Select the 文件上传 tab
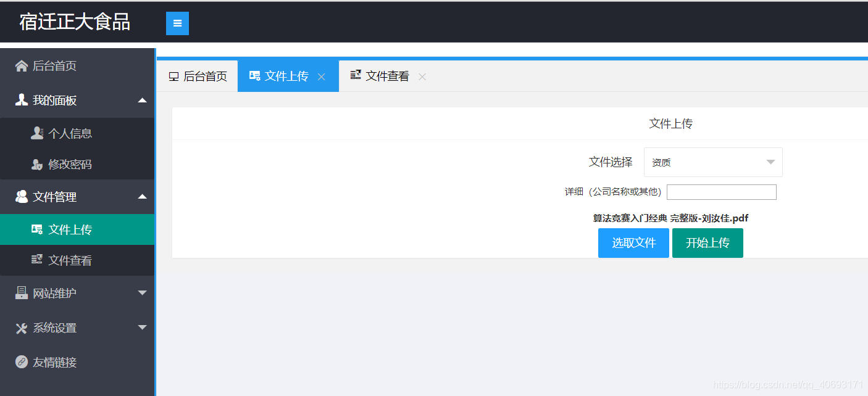This screenshot has width=868, height=396. coord(288,76)
